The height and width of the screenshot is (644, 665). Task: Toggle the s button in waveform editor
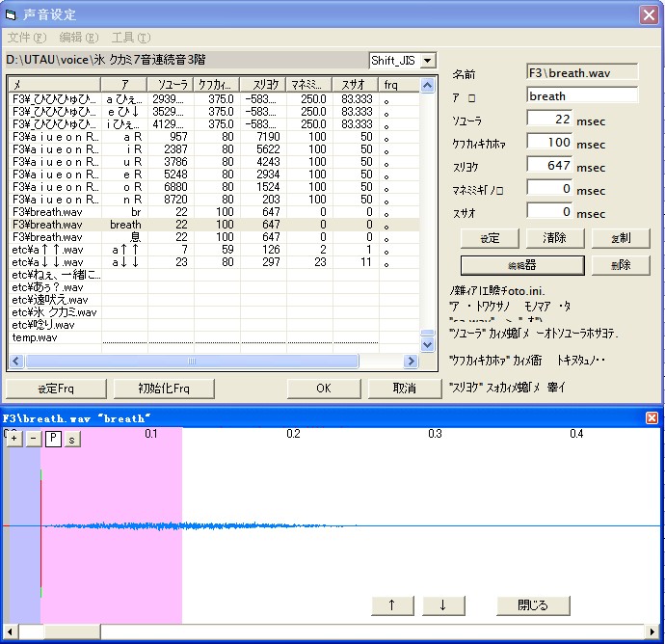coord(72,440)
